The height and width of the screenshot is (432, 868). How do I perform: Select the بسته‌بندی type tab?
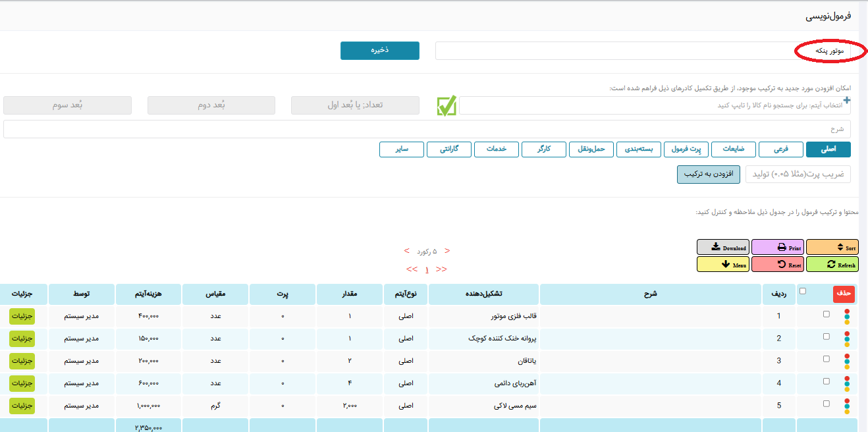click(639, 149)
